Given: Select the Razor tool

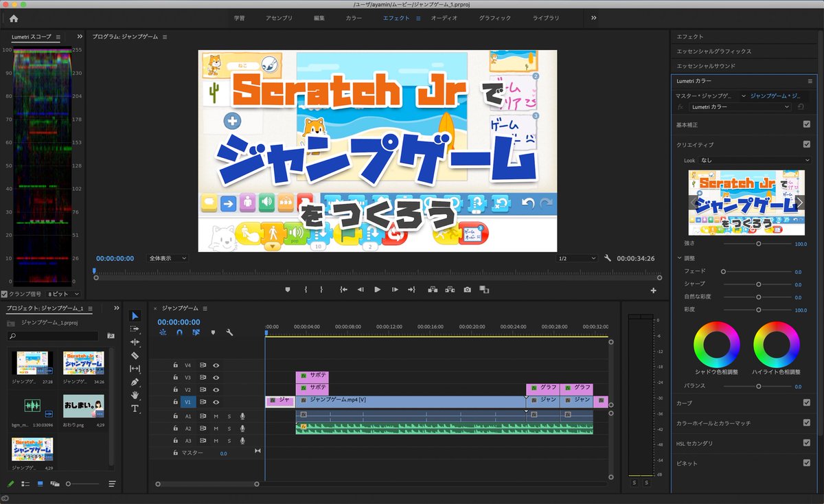Looking at the screenshot, I should coord(135,356).
